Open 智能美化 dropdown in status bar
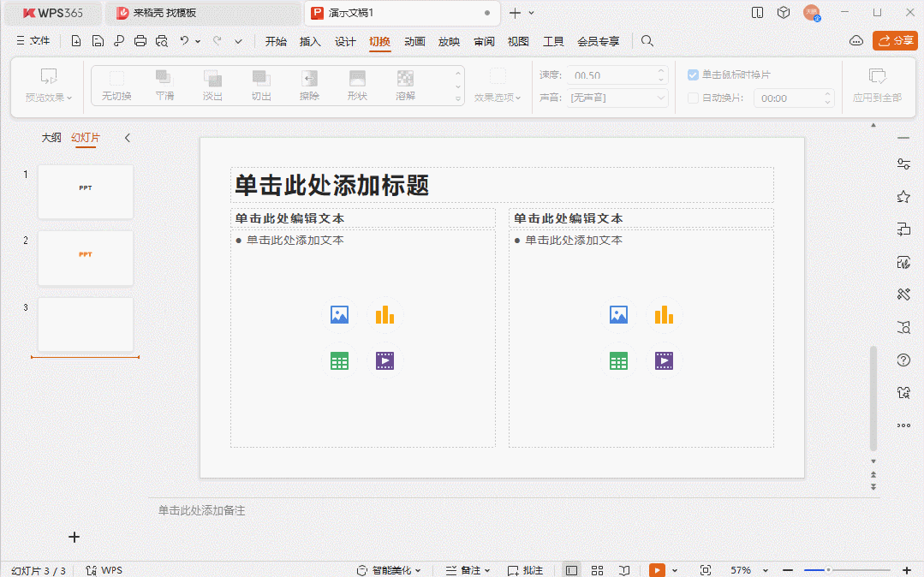The height and width of the screenshot is (577, 924). pyautogui.click(x=390, y=570)
